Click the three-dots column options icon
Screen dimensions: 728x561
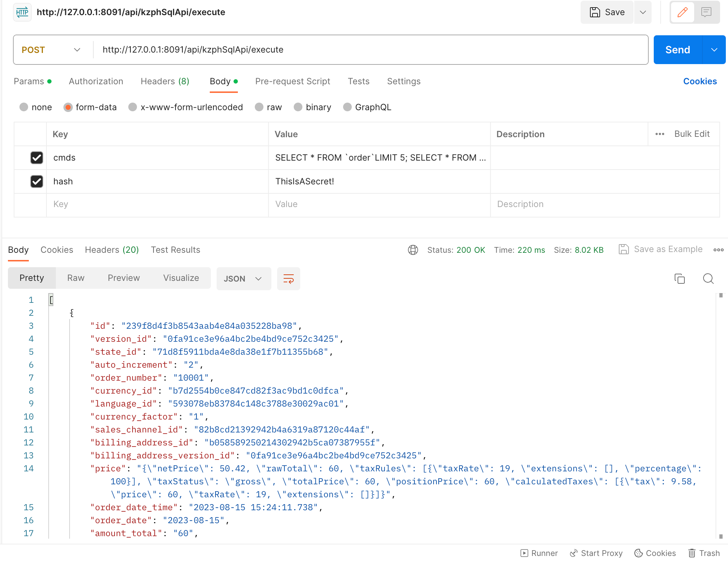point(660,134)
